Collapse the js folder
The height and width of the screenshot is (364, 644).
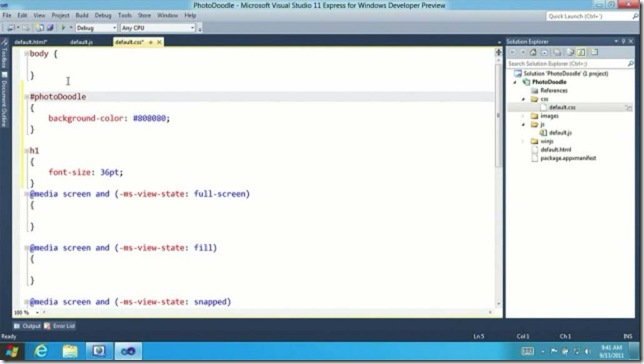523,124
